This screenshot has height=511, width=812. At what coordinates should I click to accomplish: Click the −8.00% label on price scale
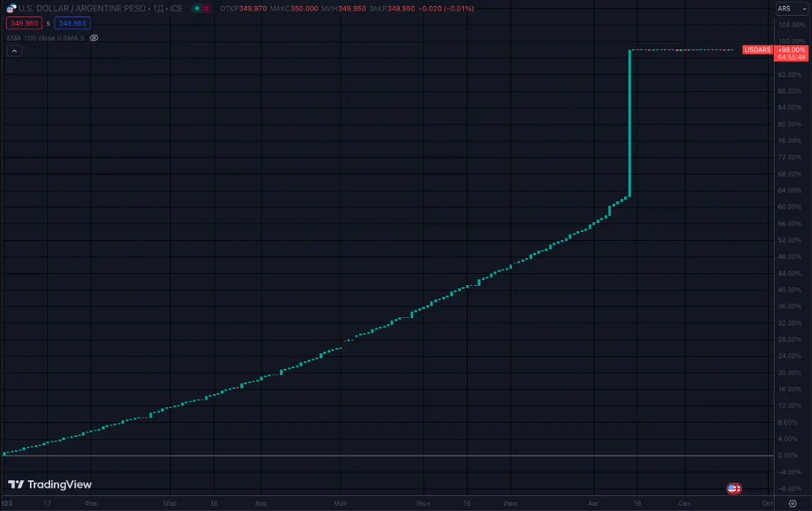pyautogui.click(x=790, y=489)
